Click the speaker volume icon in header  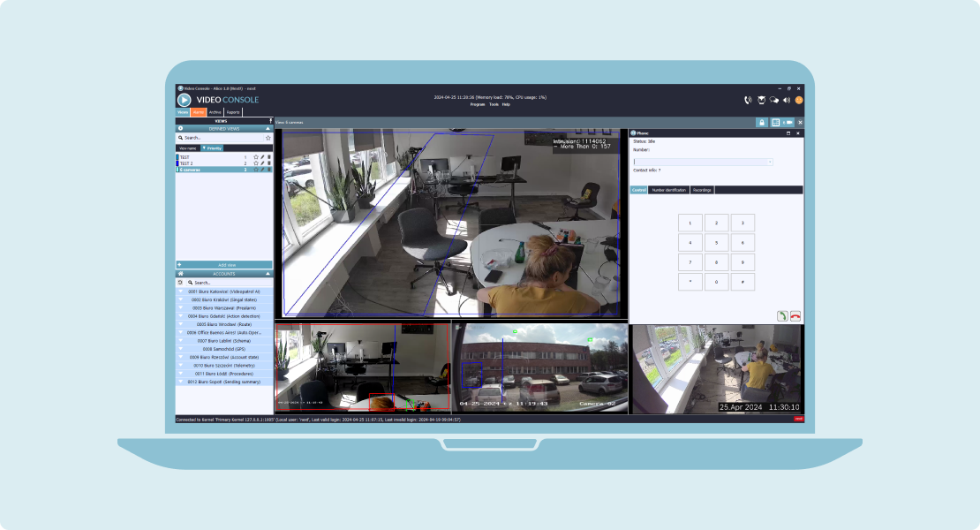tap(786, 100)
